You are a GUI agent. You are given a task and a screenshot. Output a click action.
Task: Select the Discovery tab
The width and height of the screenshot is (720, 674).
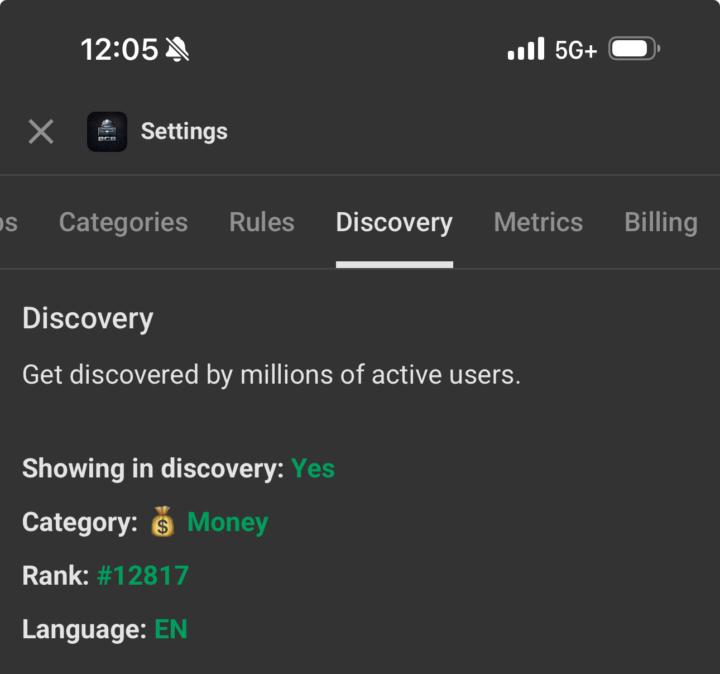pyautogui.click(x=394, y=222)
